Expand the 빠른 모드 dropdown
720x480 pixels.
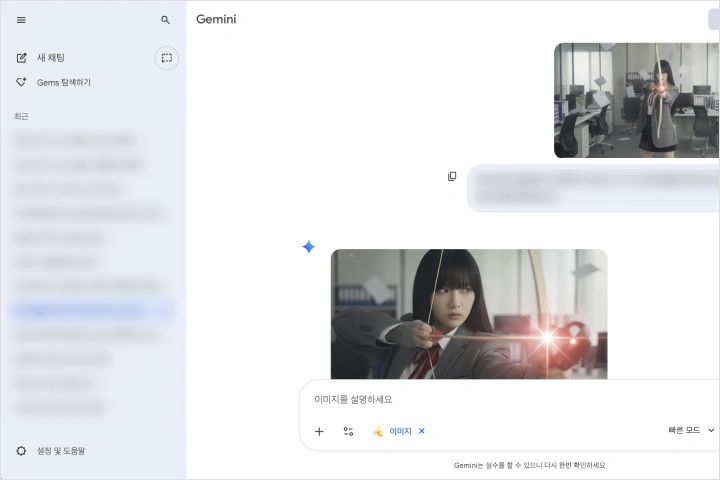pos(691,430)
